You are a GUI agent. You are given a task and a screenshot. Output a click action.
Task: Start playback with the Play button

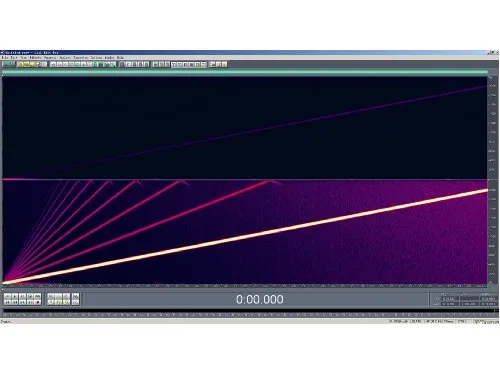(x=15, y=296)
